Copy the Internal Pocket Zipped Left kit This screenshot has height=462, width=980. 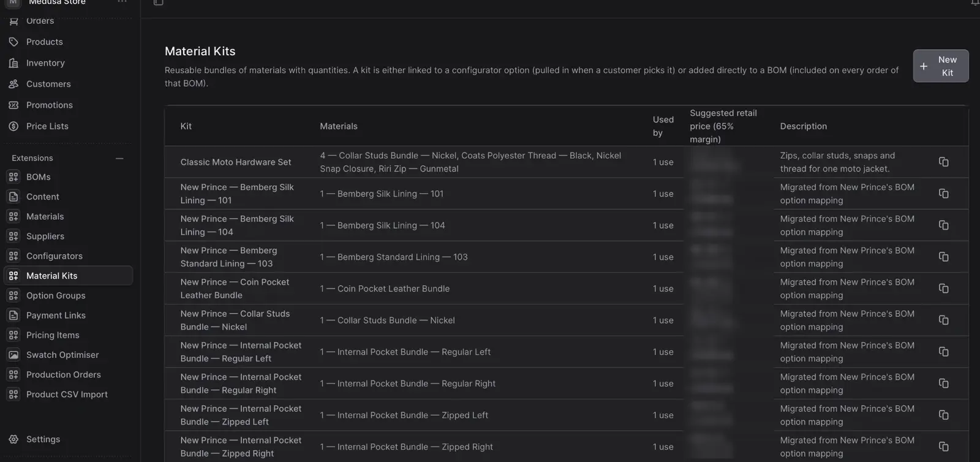[x=944, y=415]
